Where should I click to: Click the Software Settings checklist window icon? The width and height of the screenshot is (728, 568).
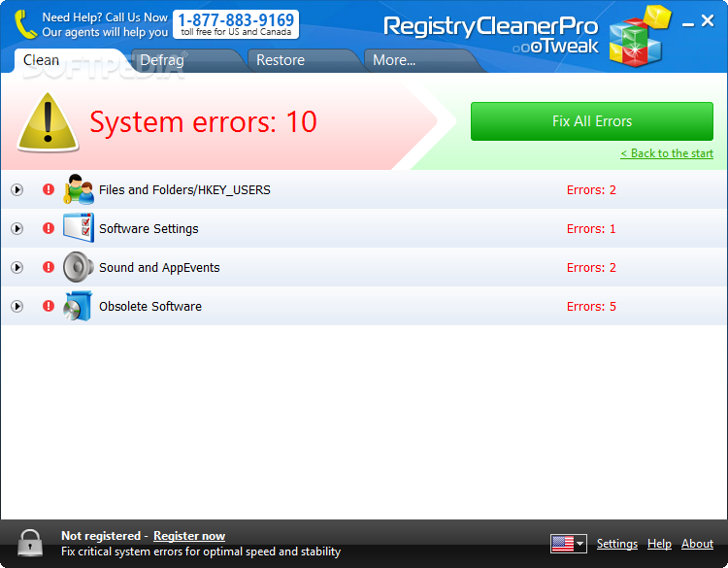(79, 228)
